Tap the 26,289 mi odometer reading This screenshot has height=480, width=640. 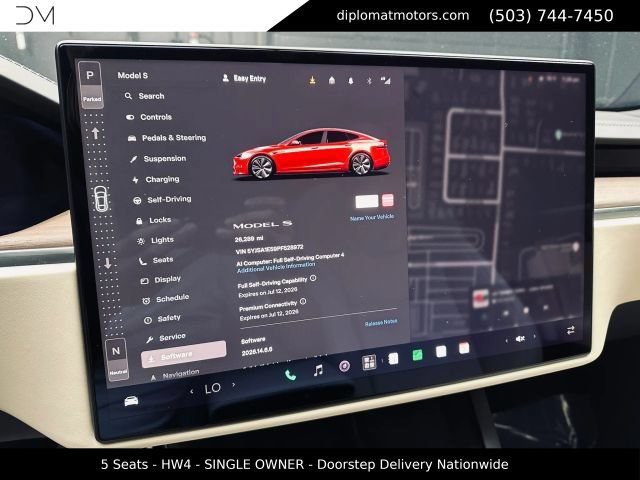pyautogui.click(x=249, y=239)
